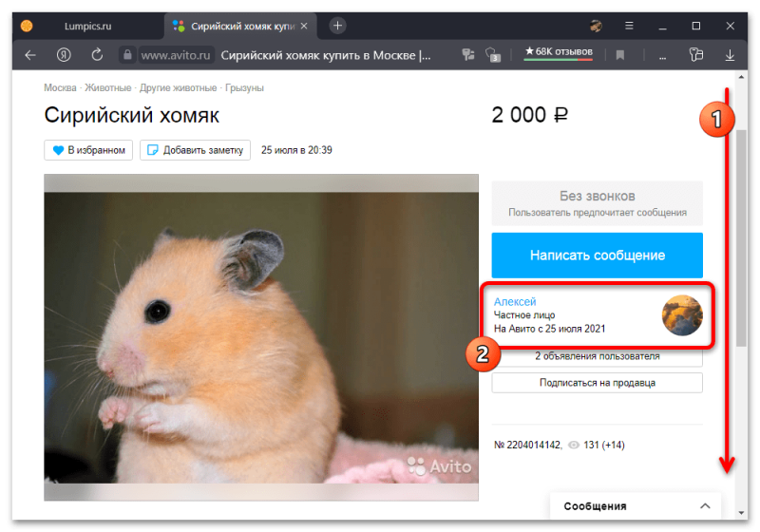The height and width of the screenshot is (532, 760).
Task: Open the Сообщения panel header
Action: tap(636, 505)
